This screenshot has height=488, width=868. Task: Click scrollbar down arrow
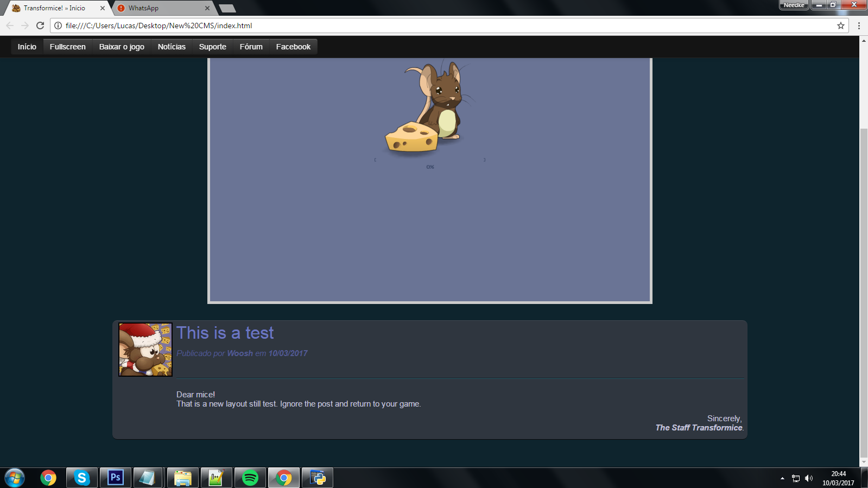864,462
